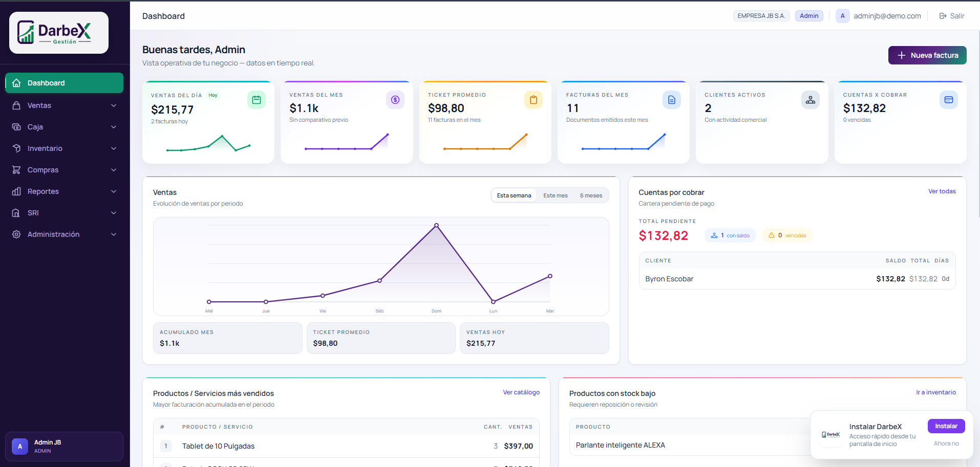Click the SRI building icon
The width and height of the screenshot is (980, 467).
(16, 213)
